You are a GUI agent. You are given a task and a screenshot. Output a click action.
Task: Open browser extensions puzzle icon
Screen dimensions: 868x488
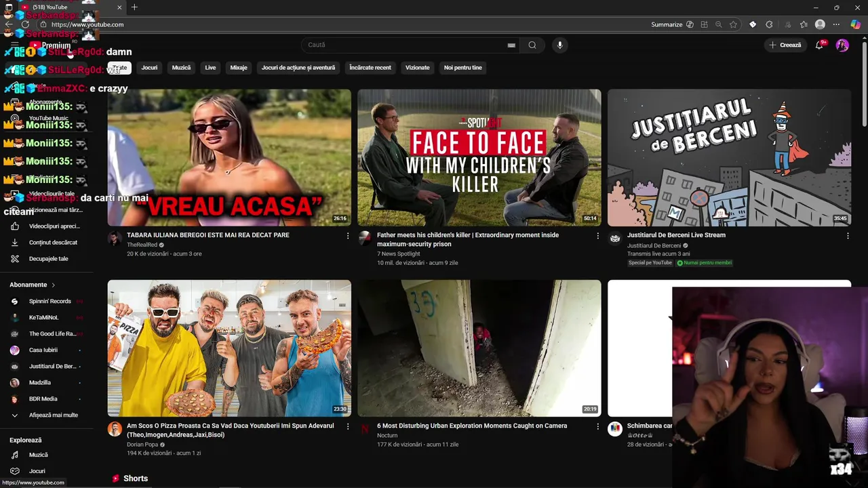pyautogui.click(x=769, y=24)
